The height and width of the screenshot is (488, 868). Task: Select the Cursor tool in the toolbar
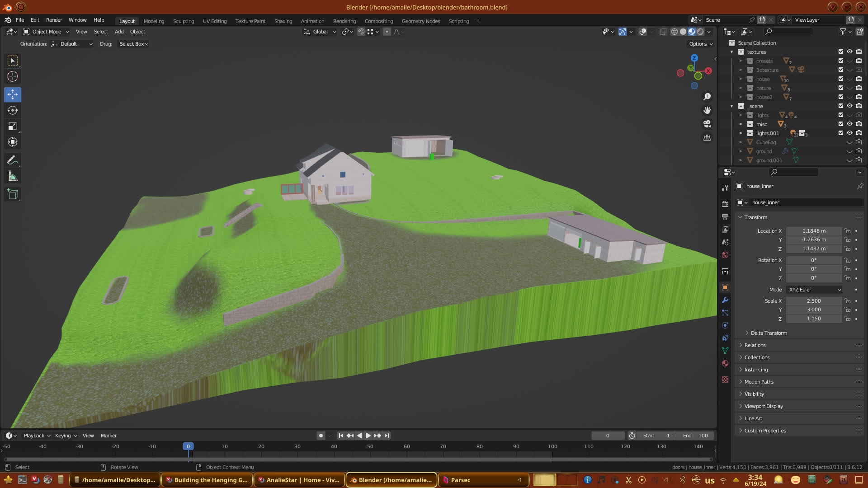tap(13, 77)
